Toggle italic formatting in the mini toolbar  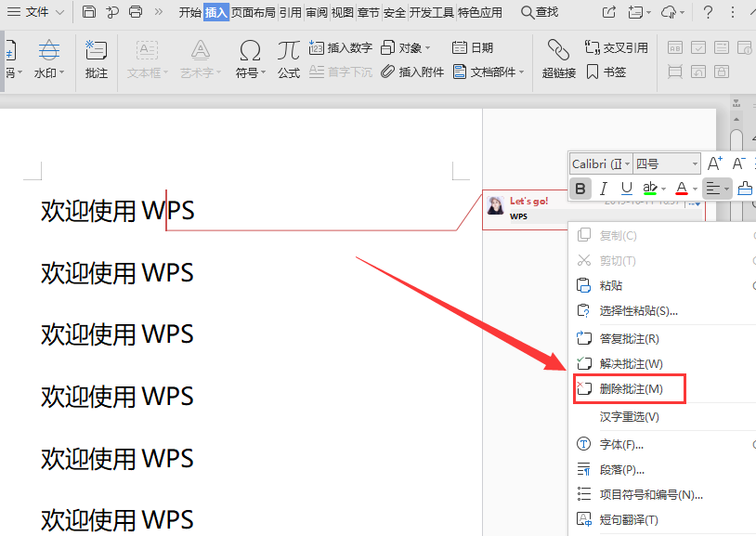point(603,189)
